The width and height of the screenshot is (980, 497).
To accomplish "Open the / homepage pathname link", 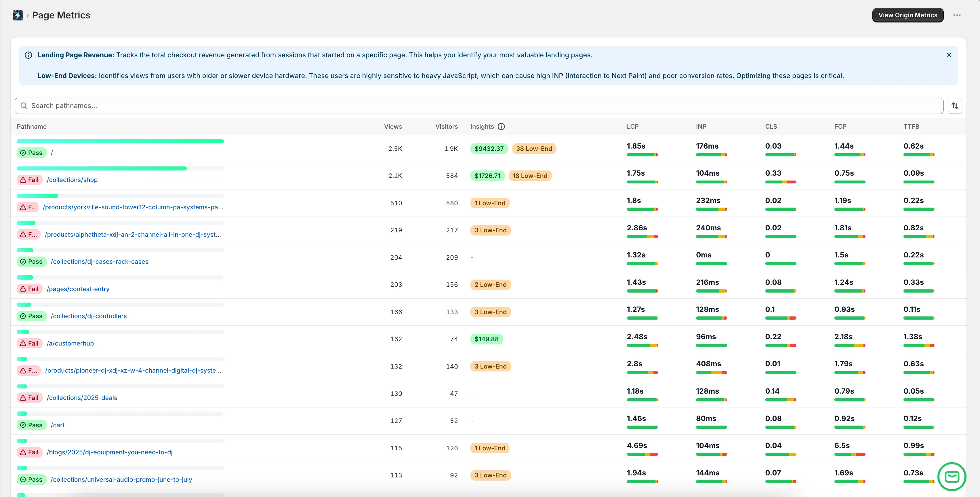I will (x=52, y=153).
